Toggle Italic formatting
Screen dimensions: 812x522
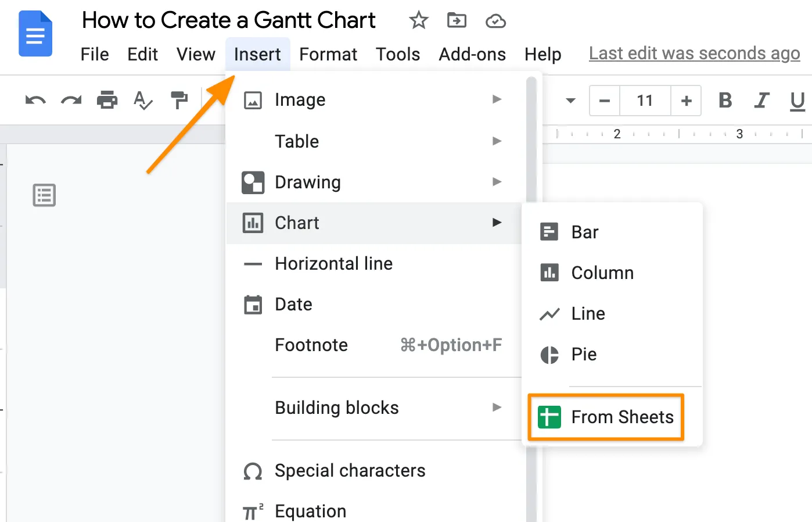[761, 101]
